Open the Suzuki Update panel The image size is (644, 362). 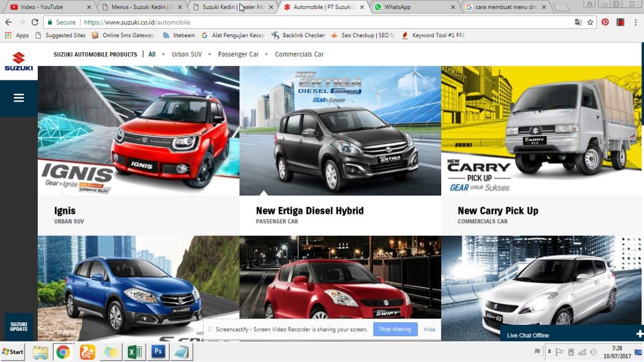pos(19,327)
